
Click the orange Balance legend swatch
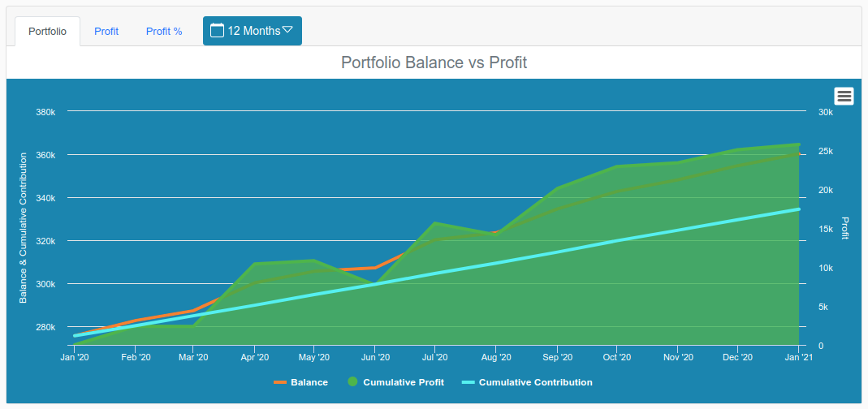[280, 382]
